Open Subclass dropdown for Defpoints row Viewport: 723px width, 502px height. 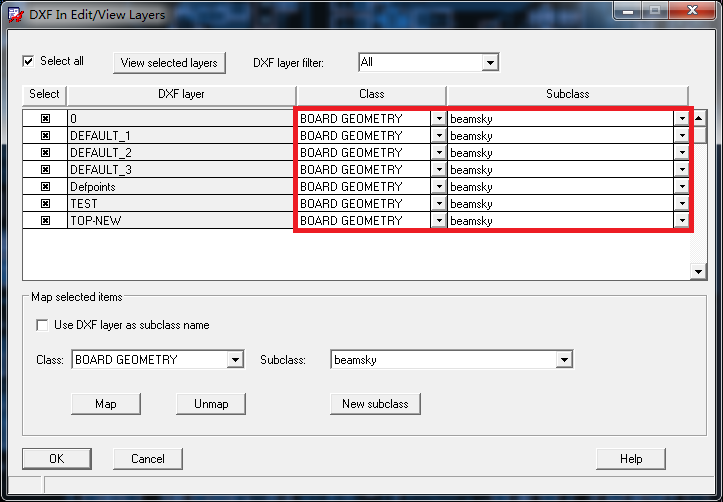(681, 187)
